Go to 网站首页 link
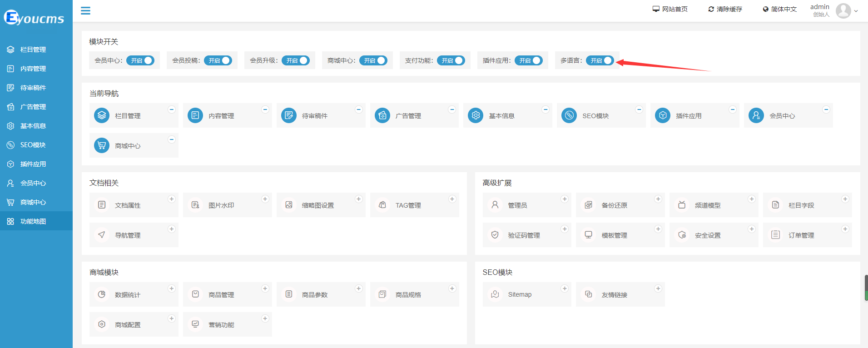Screen dimensions: 868x348 (670, 9)
